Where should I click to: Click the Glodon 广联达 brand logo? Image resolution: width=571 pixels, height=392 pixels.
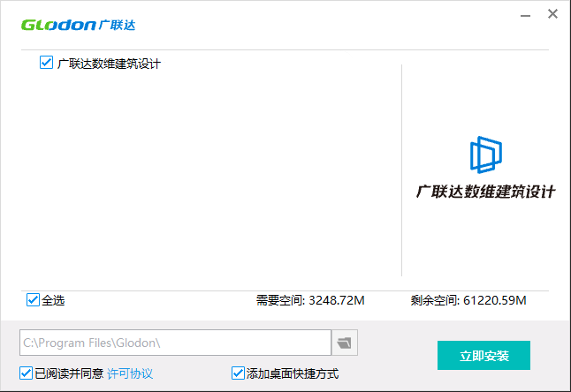pyautogui.click(x=79, y=25)
